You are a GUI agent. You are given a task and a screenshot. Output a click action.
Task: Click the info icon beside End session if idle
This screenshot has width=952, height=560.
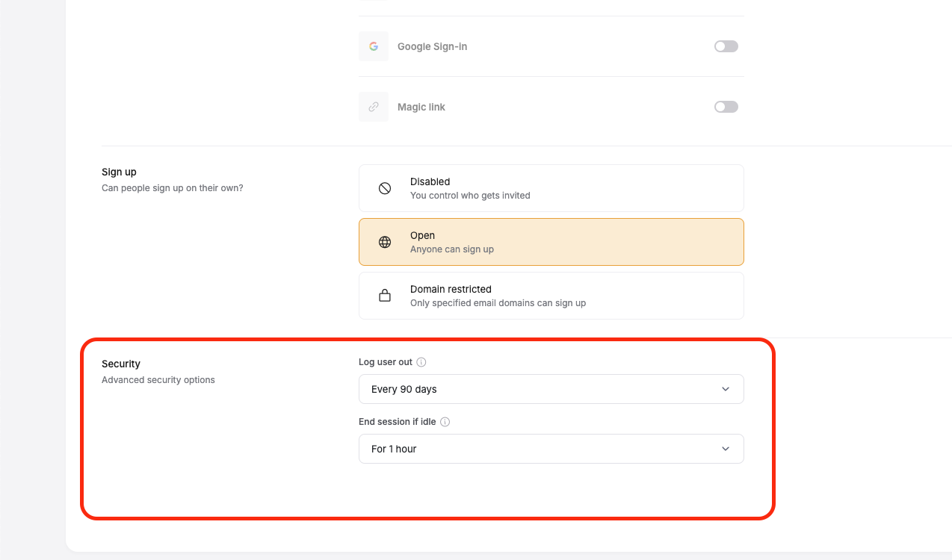click(x=445, y=421)
